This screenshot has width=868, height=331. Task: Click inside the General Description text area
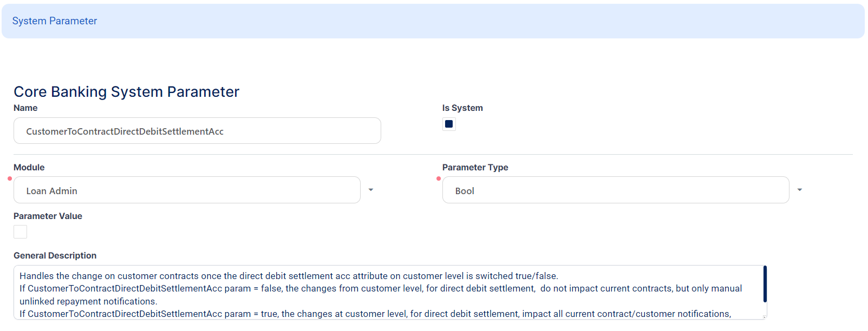point(379,292)
